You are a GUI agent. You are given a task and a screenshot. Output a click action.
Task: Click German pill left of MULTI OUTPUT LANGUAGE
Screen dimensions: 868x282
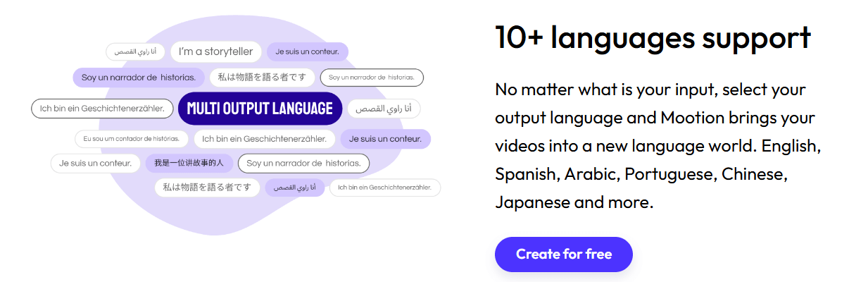click(x=102, y=109)
